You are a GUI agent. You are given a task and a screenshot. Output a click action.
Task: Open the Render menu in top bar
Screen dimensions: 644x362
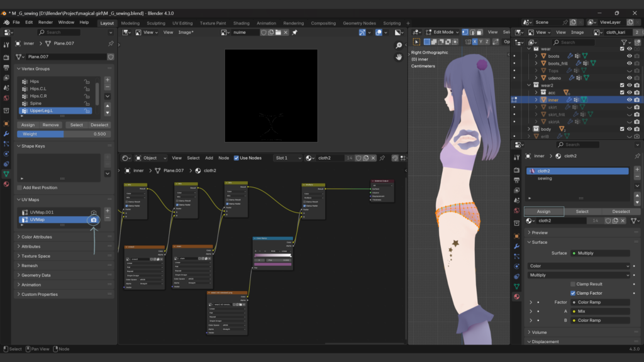(x=45, y=22)
